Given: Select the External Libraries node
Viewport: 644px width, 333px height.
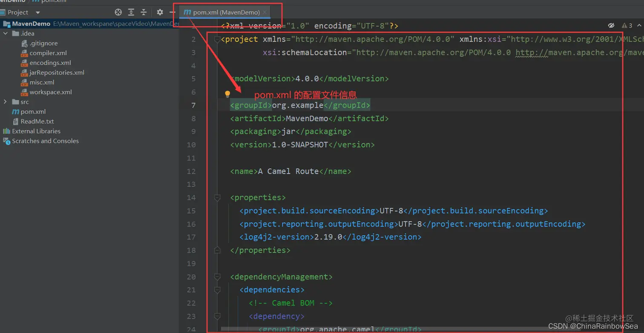Looking at the screenshot, I should click(x=36, y=131).
